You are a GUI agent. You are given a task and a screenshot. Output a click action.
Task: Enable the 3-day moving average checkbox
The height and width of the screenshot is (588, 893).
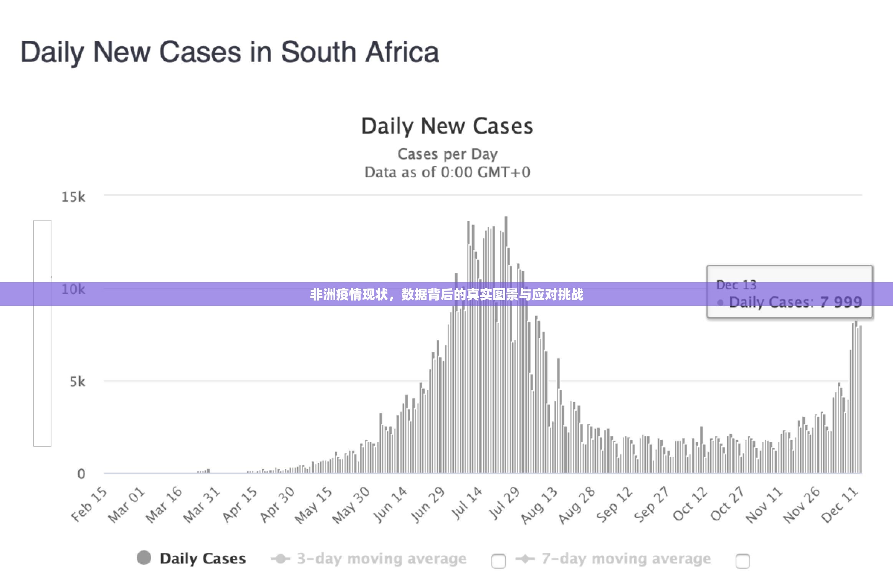(498, 561)
